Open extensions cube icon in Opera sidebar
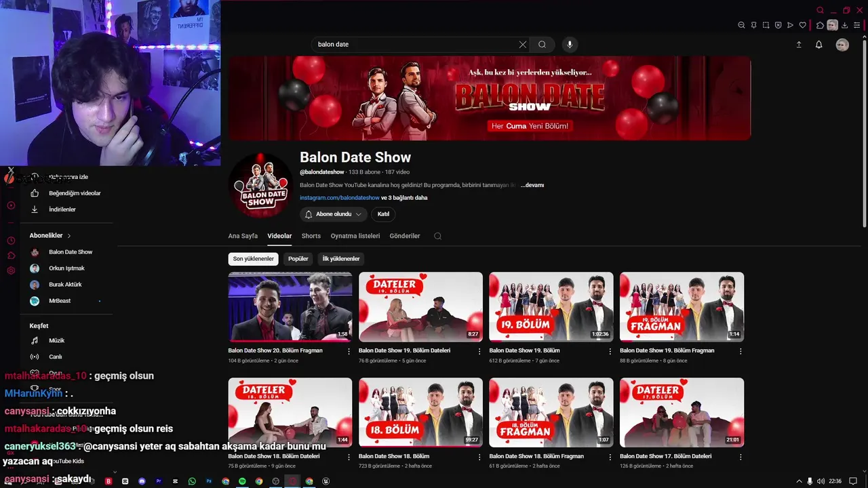868x488 pixels. pos(11,256)
